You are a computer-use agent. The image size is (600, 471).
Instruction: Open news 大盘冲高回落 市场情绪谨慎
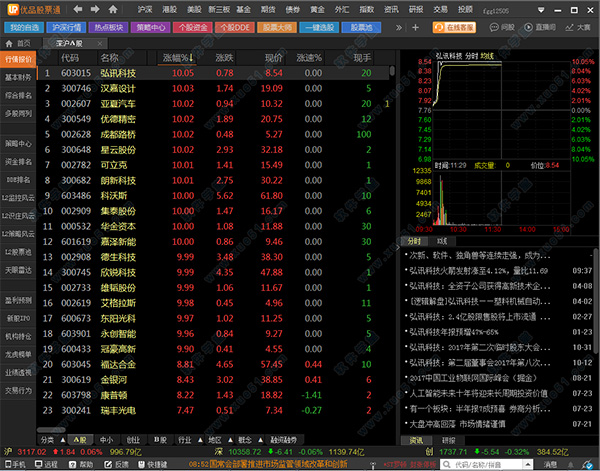[457, 424]
